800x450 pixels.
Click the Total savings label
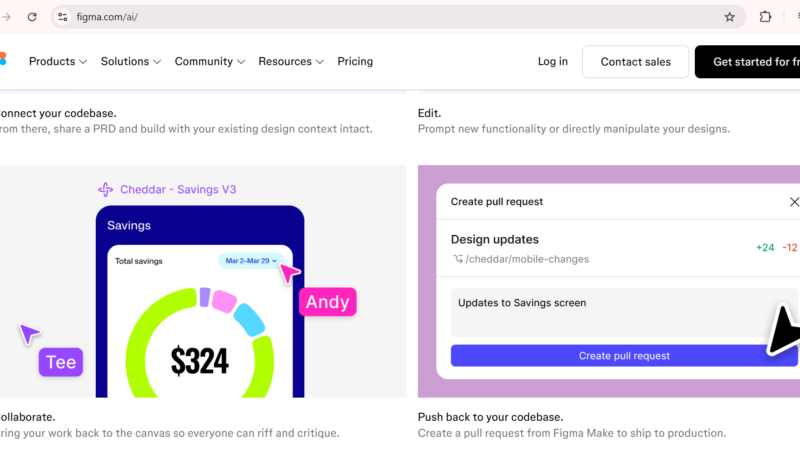[x=139, y=261]
